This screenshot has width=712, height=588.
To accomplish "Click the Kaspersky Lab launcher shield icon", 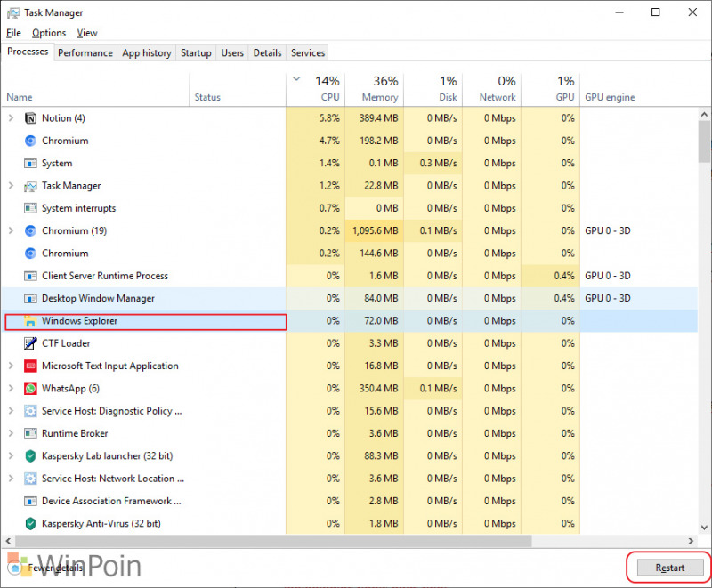I will click(x=30, y=456).
